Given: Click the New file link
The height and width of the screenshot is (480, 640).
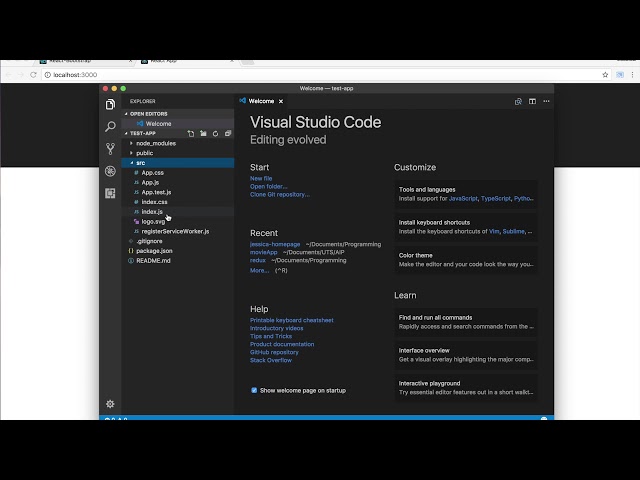Looking at the screenshot, I should pyautogui.click(x=261, y=178).
